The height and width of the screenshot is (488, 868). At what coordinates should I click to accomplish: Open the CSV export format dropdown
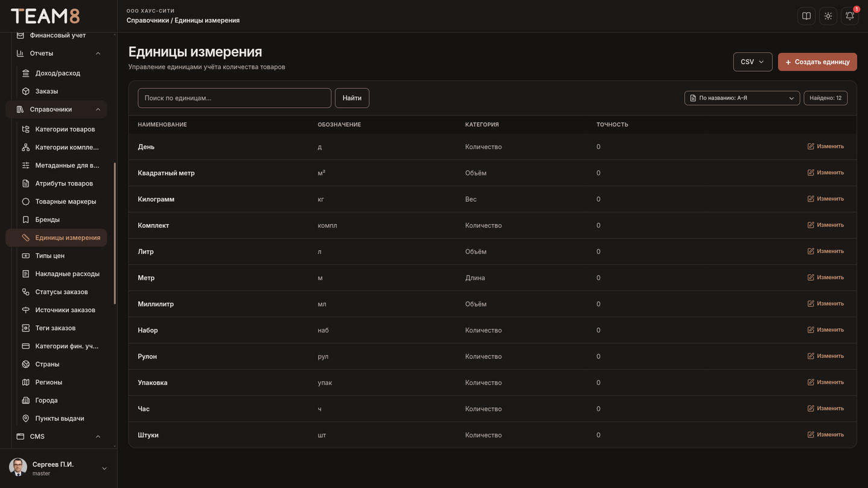click(x=753, y=62)
